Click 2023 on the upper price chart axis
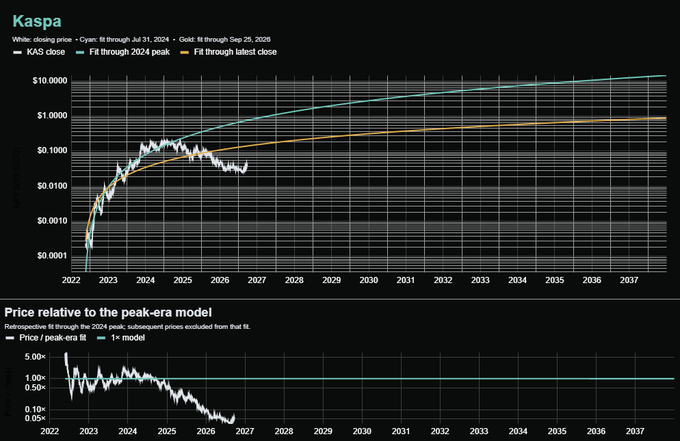Screen dimensions: 680x441 [x=108, y=280]
